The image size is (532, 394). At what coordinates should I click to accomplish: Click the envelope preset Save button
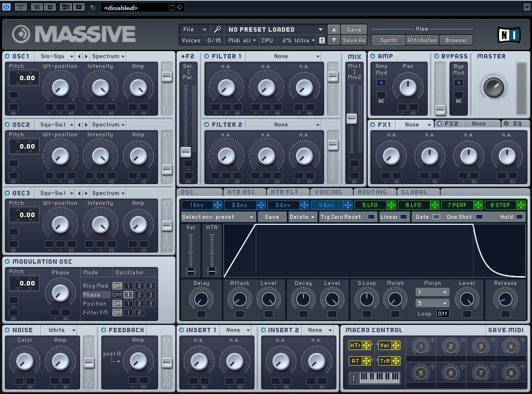pyautogui.click(x=271, y=217)
